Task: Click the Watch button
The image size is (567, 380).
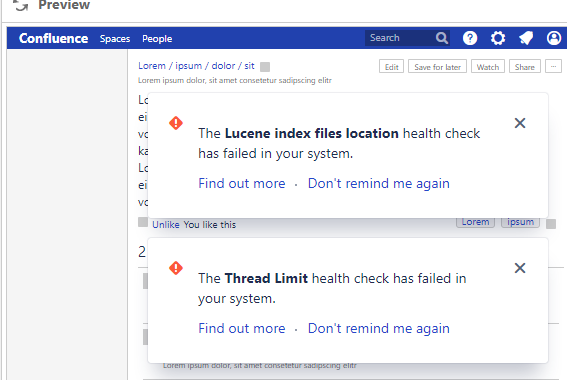Action: [x=487, y=67]
